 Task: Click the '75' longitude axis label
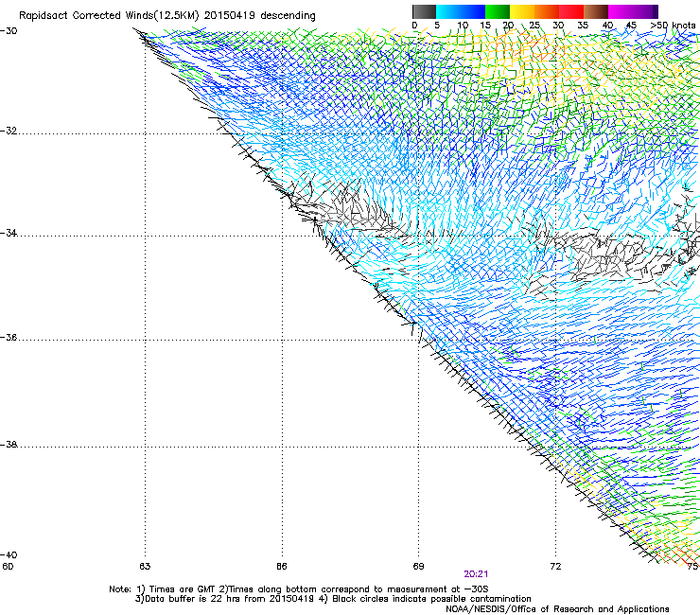point(692,567)
